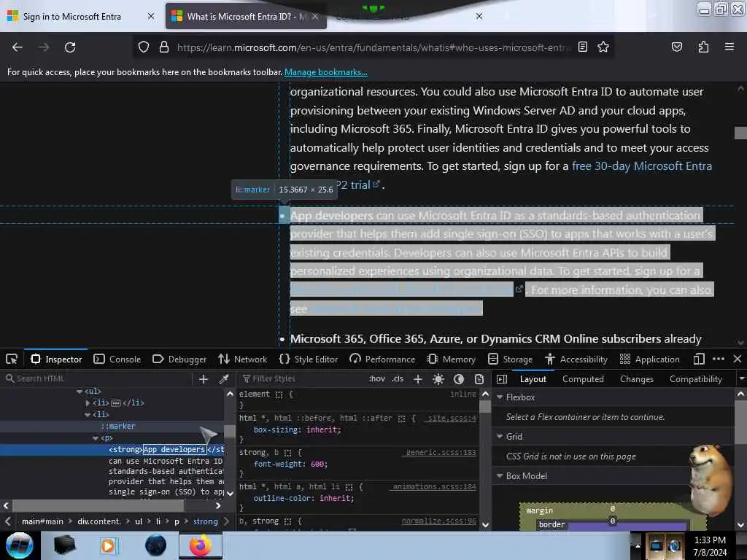Toggle the .cls class panel
747x560 pixels.
point(398,379)
